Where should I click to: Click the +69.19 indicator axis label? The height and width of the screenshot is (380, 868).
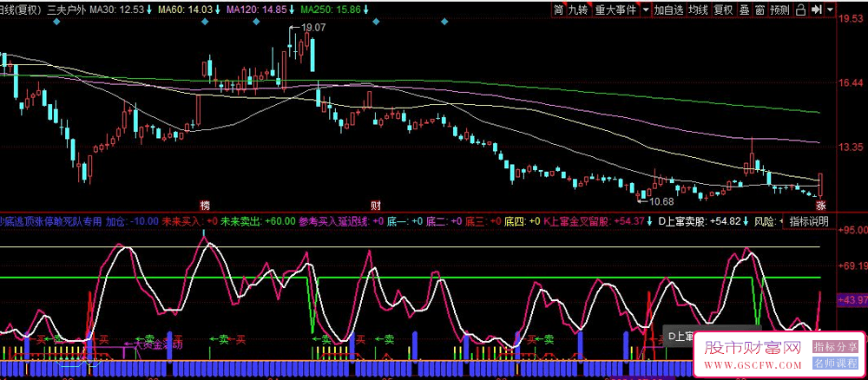click(x=852, y=266)
